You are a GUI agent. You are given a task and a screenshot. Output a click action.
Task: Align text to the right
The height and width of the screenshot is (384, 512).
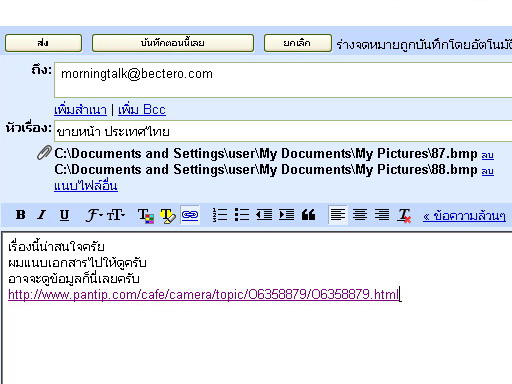coord(382,215)
